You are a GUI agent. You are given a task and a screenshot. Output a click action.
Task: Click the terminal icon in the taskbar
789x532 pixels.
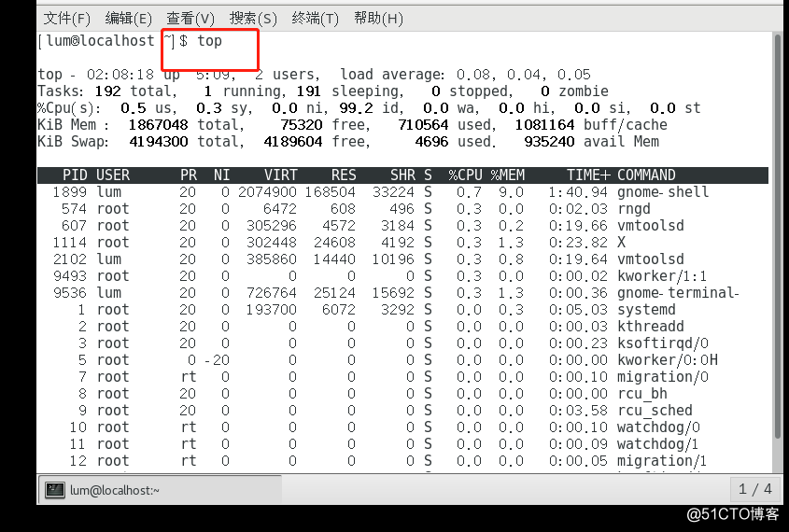[x=54, y=490]
